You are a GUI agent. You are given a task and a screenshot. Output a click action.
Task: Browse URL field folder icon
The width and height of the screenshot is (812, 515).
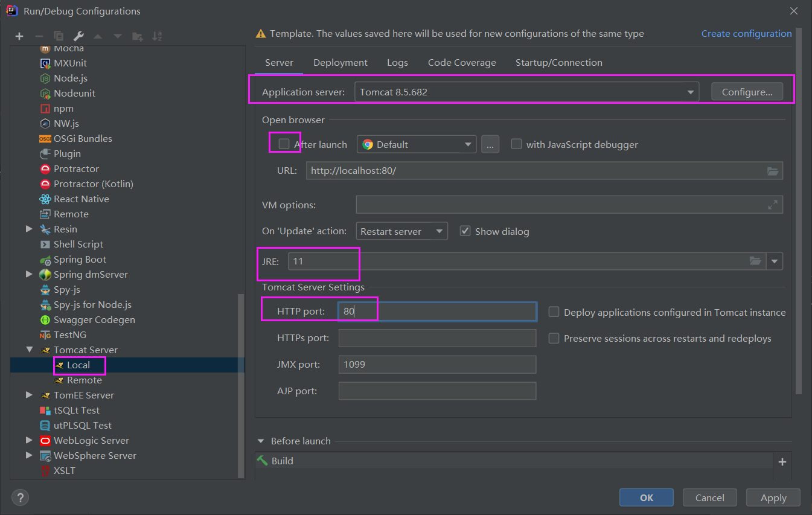(x=773, y=171)
